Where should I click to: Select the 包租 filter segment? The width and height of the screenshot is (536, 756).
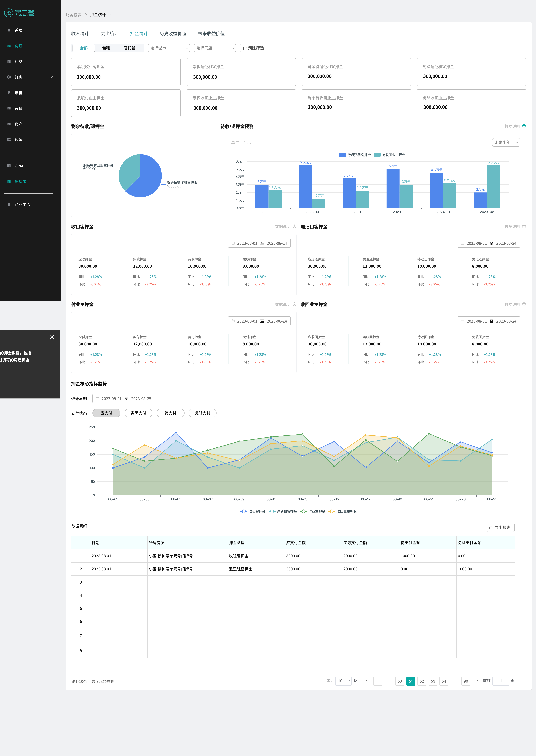106,48
